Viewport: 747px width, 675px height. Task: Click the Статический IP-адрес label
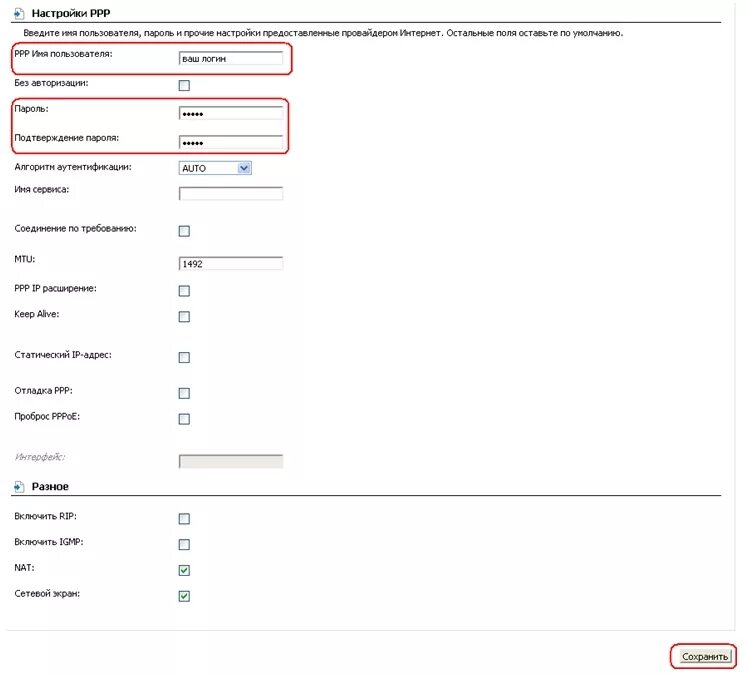63,355
